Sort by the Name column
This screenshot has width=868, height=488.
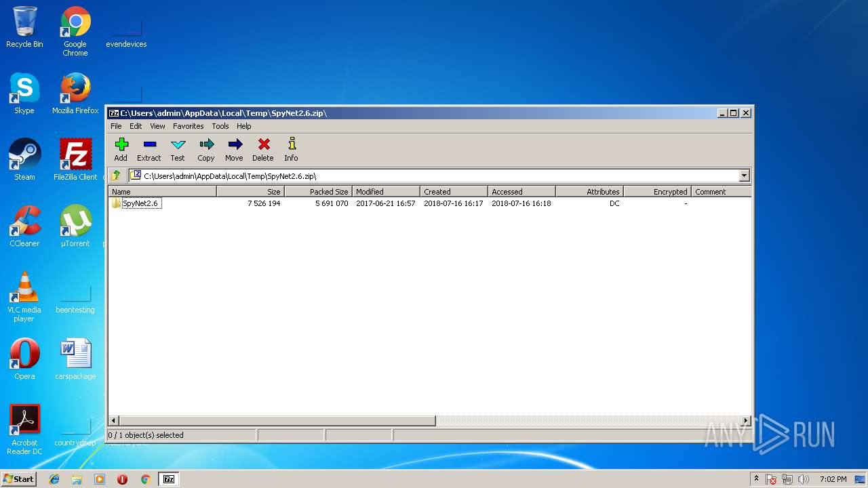coord(162,192)
